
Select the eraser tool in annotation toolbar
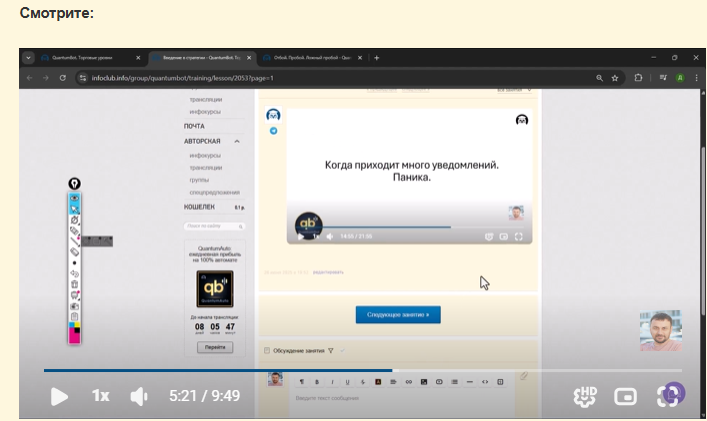tap(74, 252)
